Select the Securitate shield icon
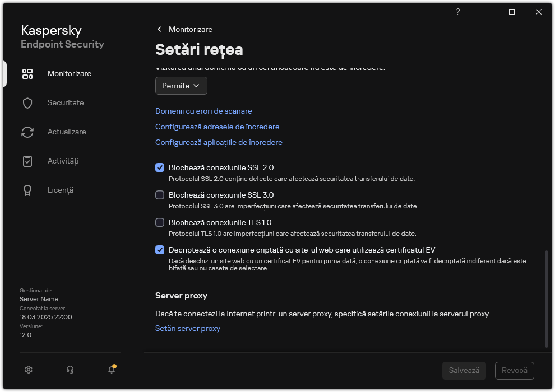Screen dimensions: 555x392 (27, 102)
